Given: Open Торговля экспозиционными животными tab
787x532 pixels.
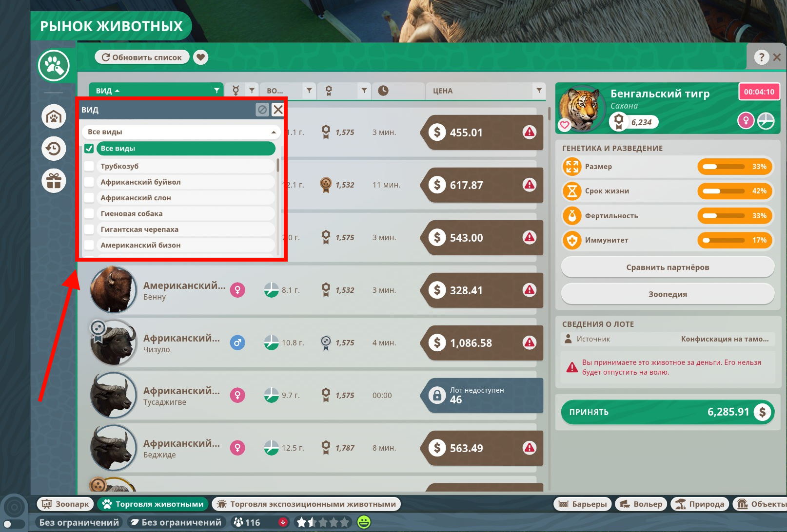Looking at the screenshot, I should point(306,504).
